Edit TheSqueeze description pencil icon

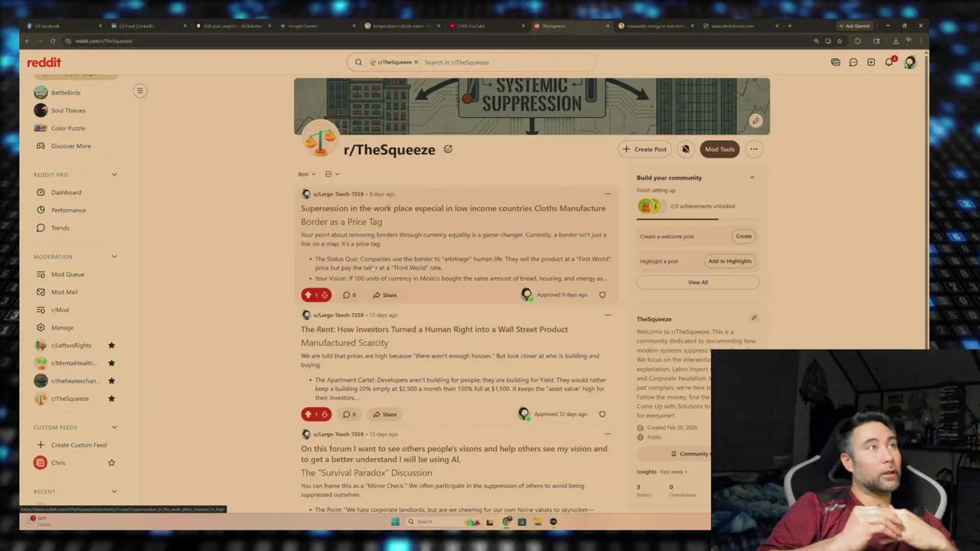[x=753, y=318]
